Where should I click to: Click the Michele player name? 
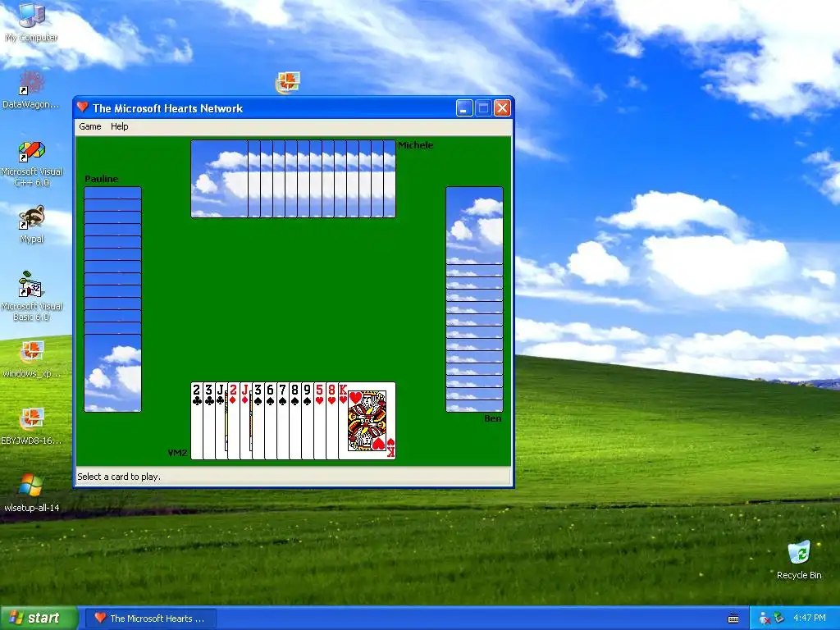pyautogui.click(x=416, y=145)
